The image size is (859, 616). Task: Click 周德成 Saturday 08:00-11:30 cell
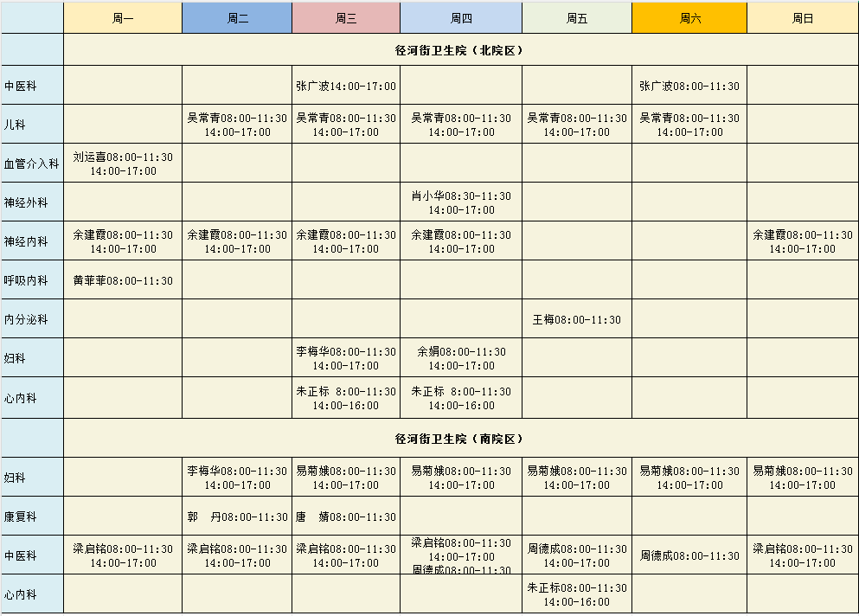coord(689,555)
